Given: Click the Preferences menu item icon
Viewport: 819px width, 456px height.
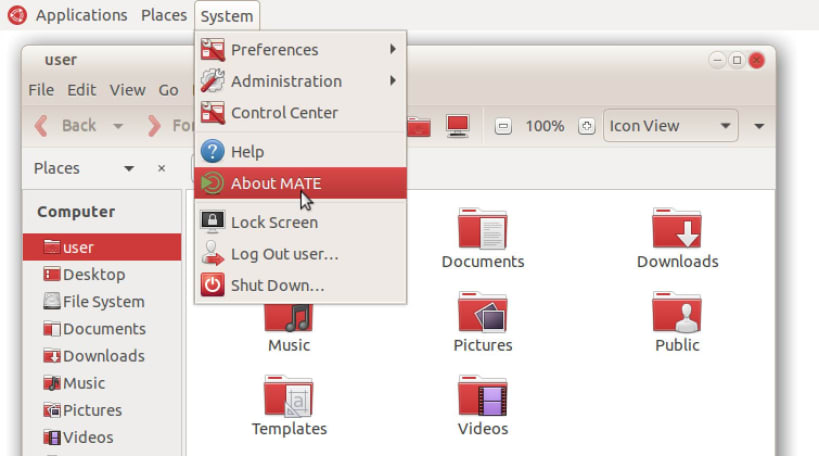Looking at the screenshot, I should click(x=213, y=50).
